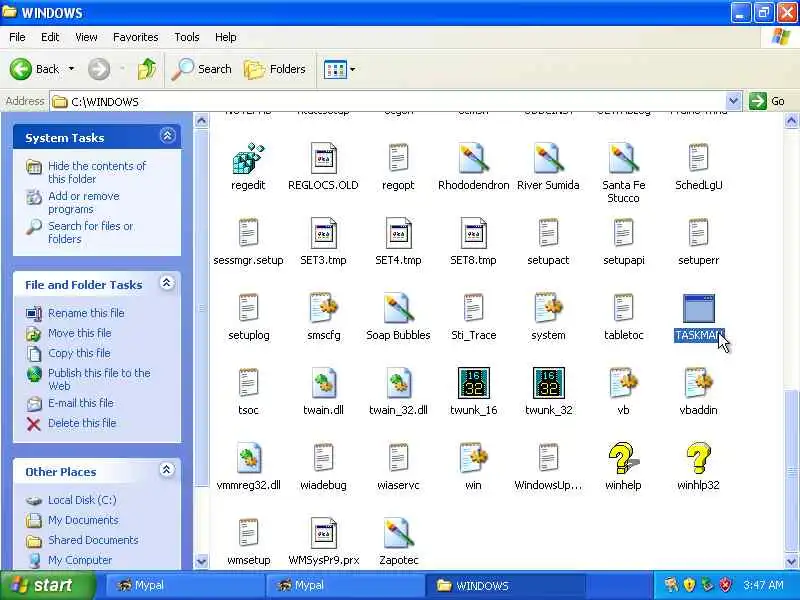This screenshot has width=800, height=600.
Task: Select the Zapotec bitmap icon
Action: [398, 533]
